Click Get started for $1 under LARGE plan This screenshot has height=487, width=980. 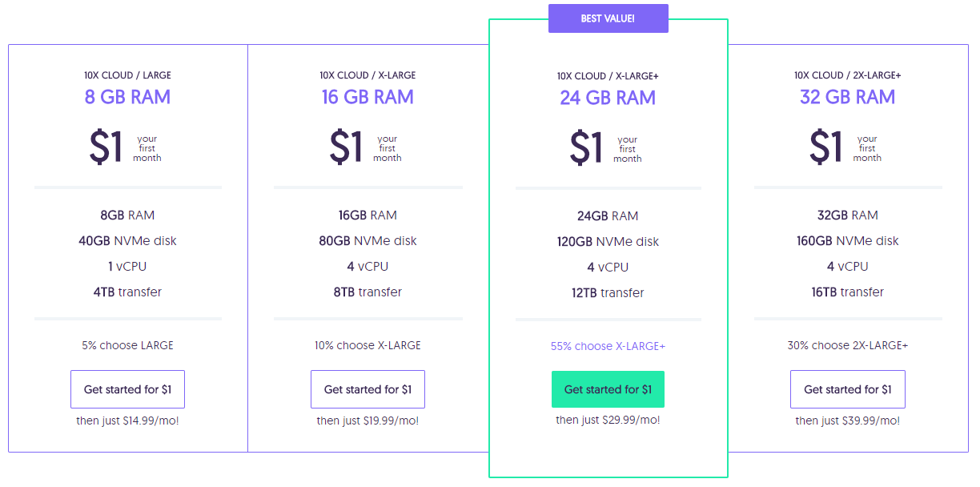[x=127, y=389]
